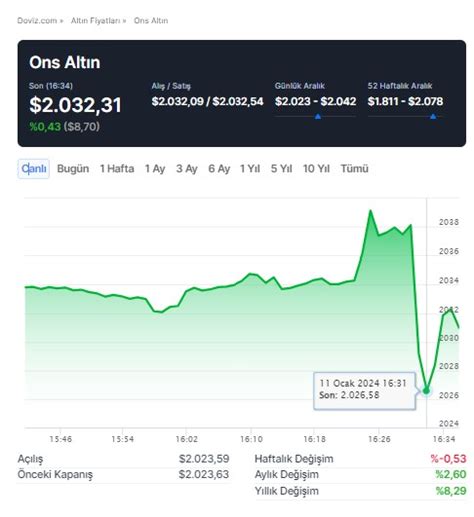The image size is (474, 517).
Task: Select the Canlı chart tab
Action: click(x=34, y=169)
